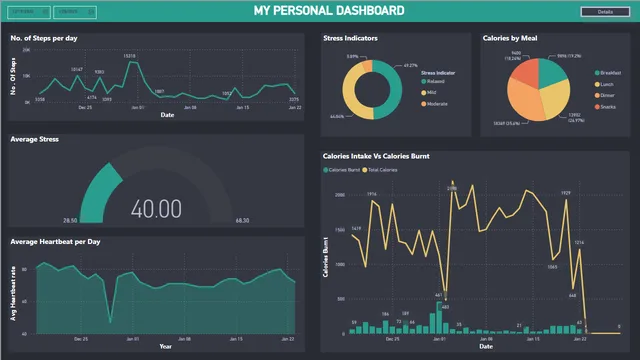
Task: Select Mild in Stress Indicator legend
Action: [429, 93]
